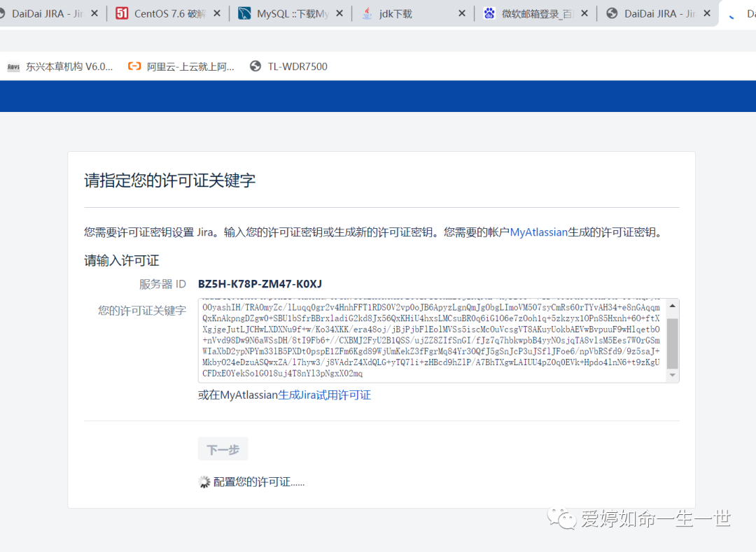Image resolution: width=756 pixels, height=552 pixels.
Task: Click the MySQL dolphin favicon
Action: pyautogui.click(x=244, y=13)
